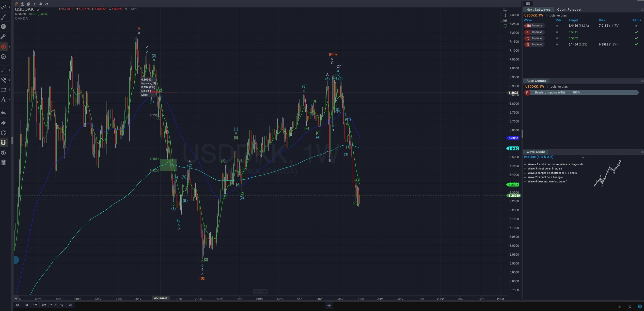Select the Auto Counts panel tab
The height and width of the screenshot is (311, 644).
(x=536, y=81)
